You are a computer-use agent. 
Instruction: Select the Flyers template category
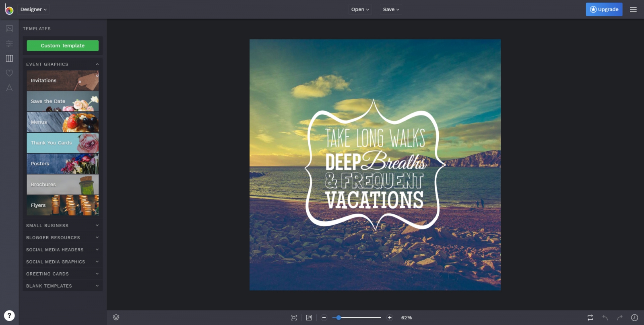coord(63,205)
